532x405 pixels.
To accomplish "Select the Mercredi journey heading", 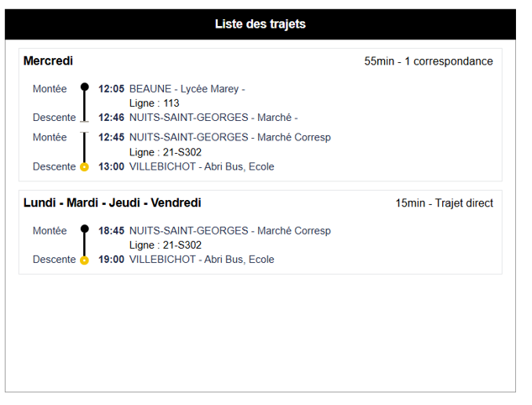I will [48, 60].
